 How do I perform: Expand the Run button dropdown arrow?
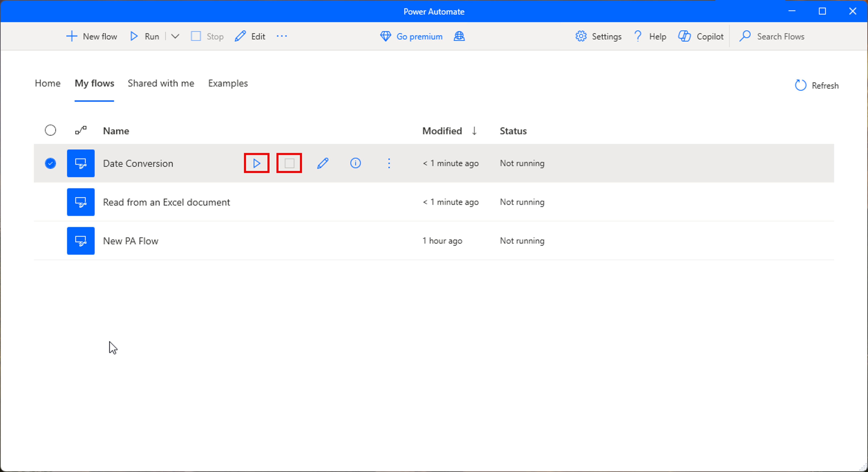click(175, 36)
